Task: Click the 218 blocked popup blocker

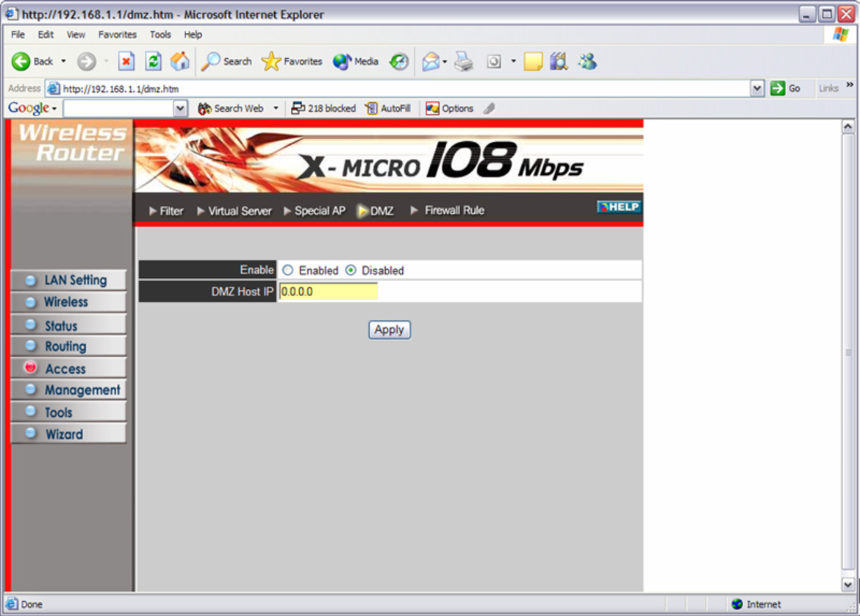Action: (x=323, y=109)
